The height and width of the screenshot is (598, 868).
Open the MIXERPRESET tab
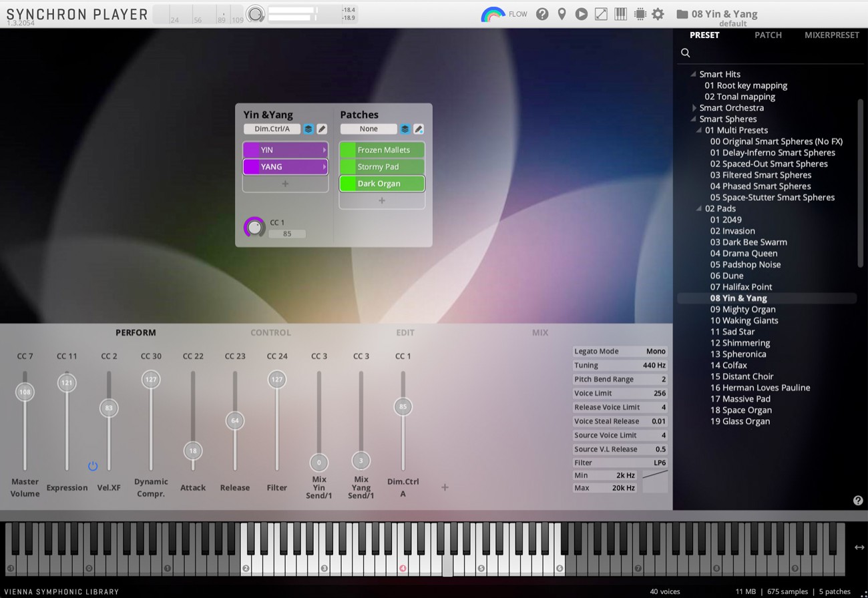[831, 35]
